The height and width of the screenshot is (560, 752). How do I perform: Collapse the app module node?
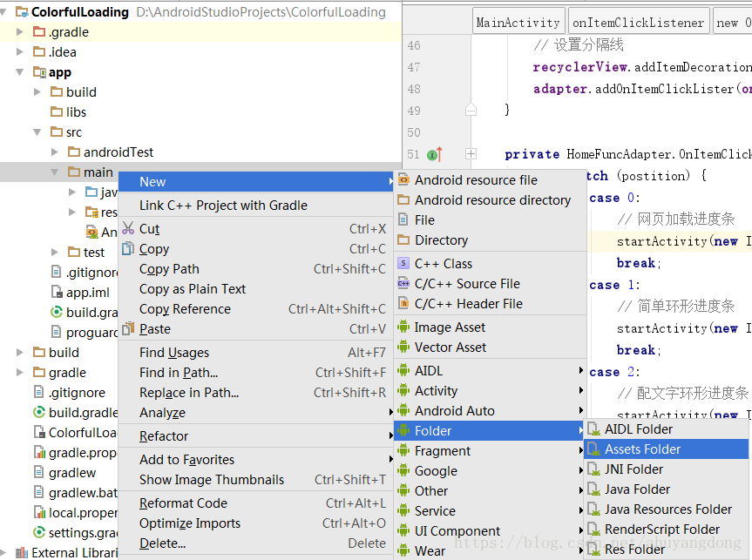[20, 72]
